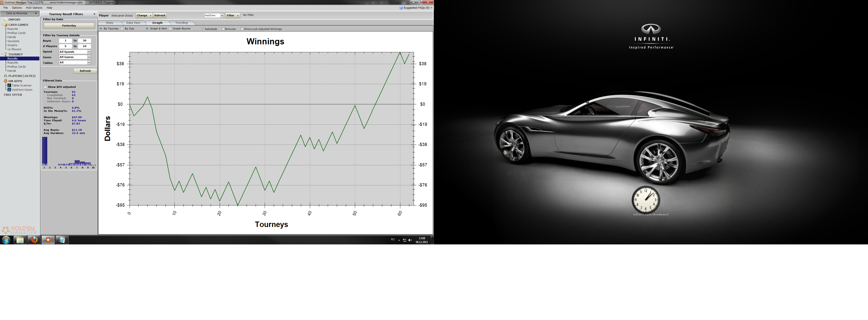Viewport: 868px width, 320px height.
Task: Launch the Table Scanner app
Action: 9,85
